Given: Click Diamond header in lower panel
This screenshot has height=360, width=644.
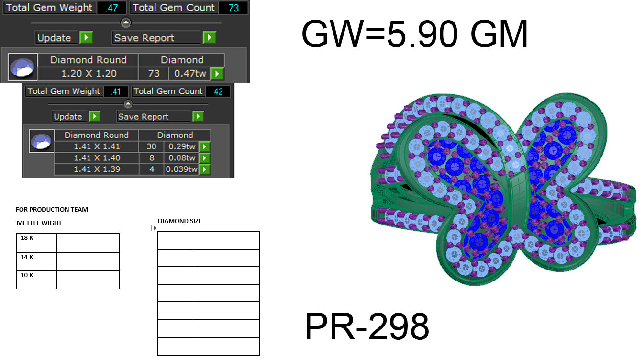Looking at the screenshot, I should click(175, 135).
